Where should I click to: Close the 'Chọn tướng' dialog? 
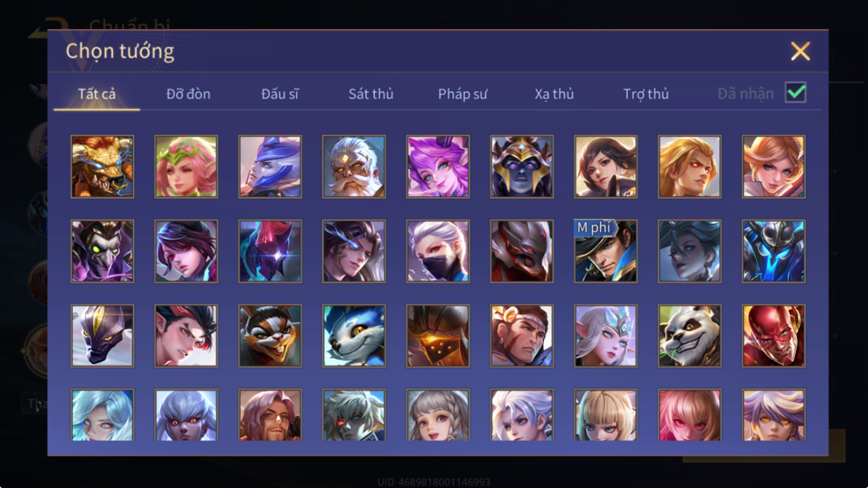800,51
